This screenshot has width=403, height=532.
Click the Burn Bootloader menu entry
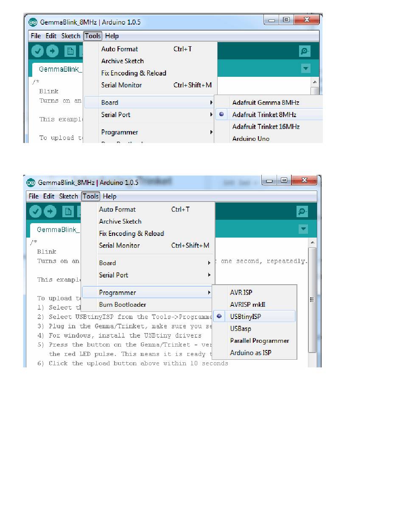pos(148,305)
